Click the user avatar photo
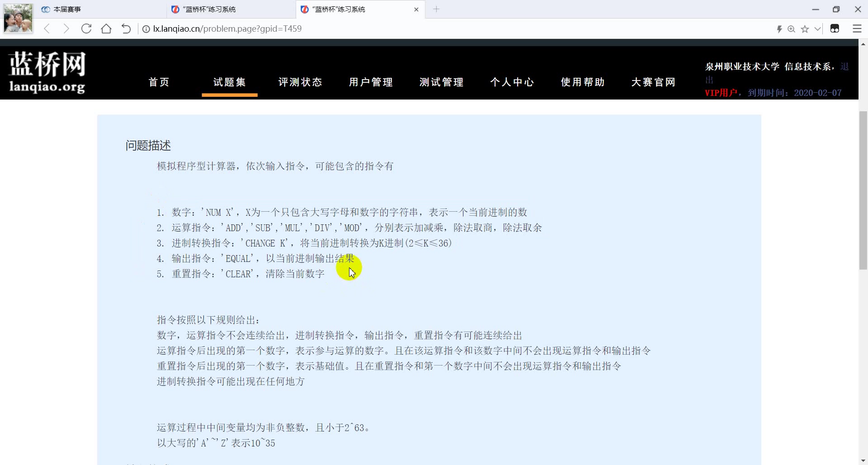 pyautogui.click(x=18, y=18)
